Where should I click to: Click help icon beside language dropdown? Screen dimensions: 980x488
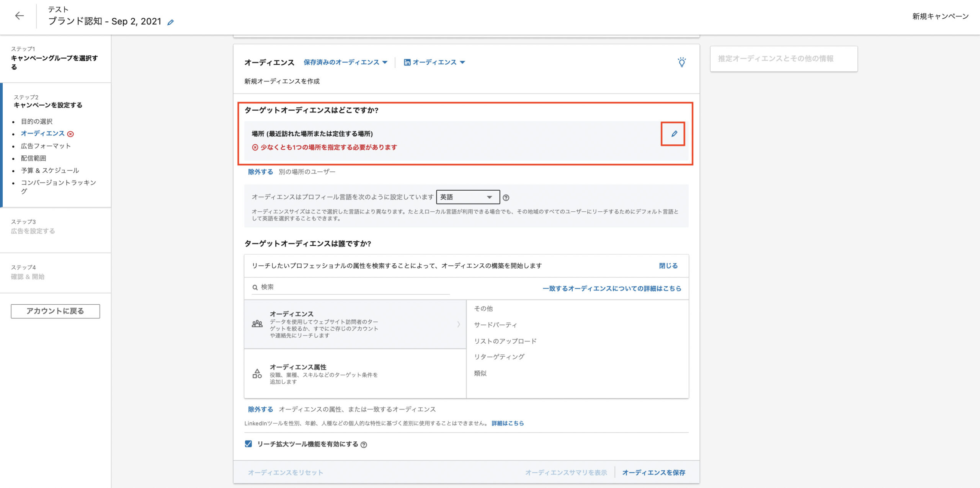coord(506,197)
